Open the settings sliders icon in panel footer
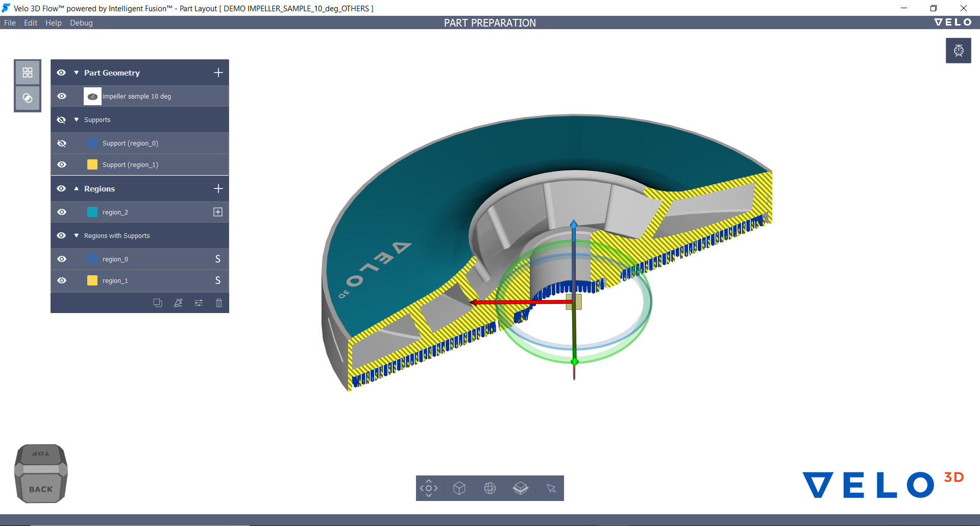980x526 pixels. point(199,303)
